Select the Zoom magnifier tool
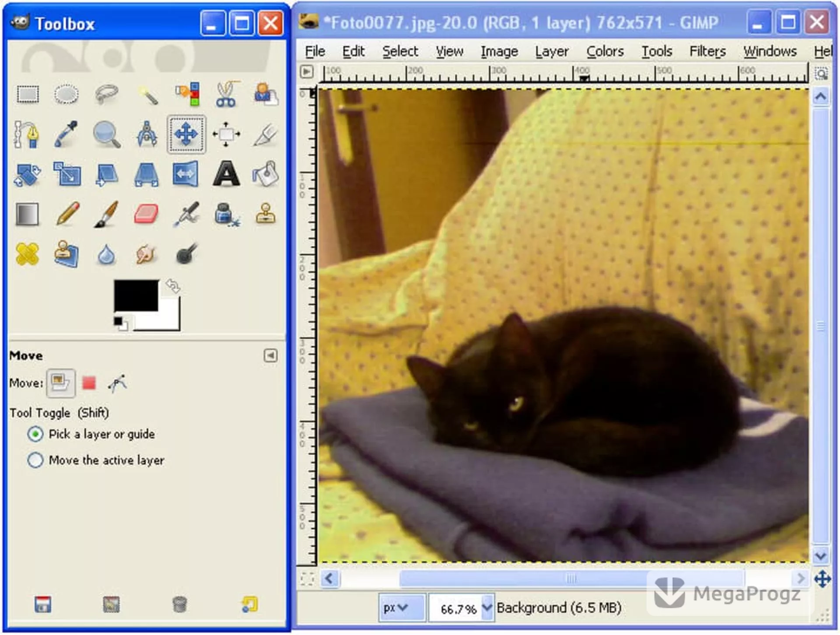Viewport: 840px width, 635px height. [x=107, y=135]
